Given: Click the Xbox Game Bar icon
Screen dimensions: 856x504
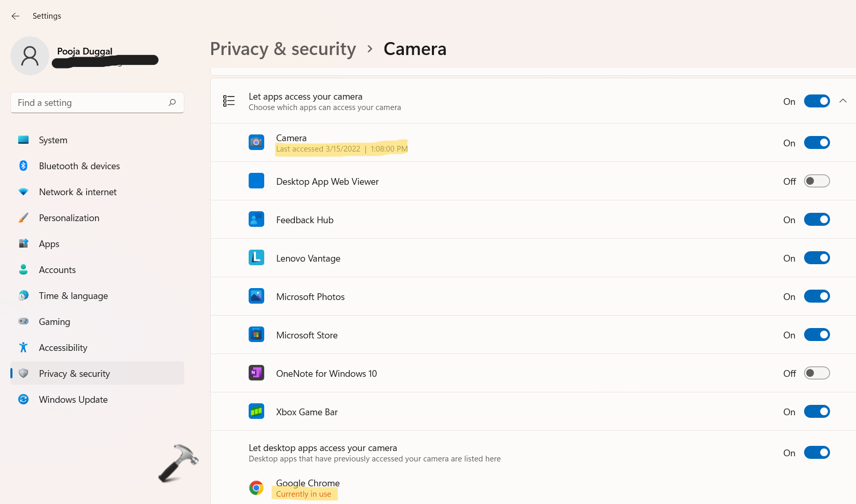Looking at the screenshot, I should pyautogui.click(x=256, y=412).
